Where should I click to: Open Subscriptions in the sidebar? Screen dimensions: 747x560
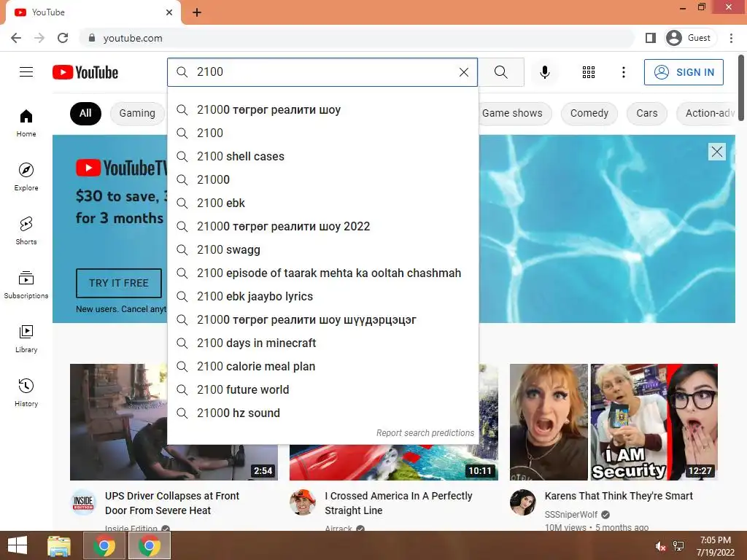[x=26, y=285]
